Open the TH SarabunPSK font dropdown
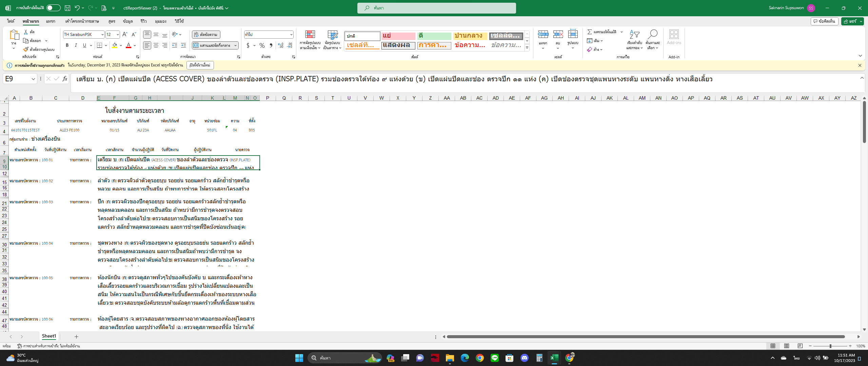 click(102, 35)
